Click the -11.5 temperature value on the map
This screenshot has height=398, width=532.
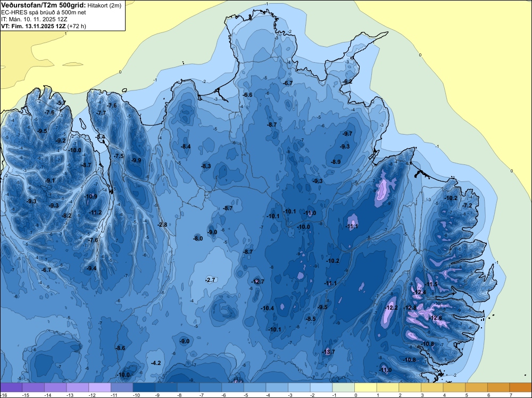[x=431, y=284]
